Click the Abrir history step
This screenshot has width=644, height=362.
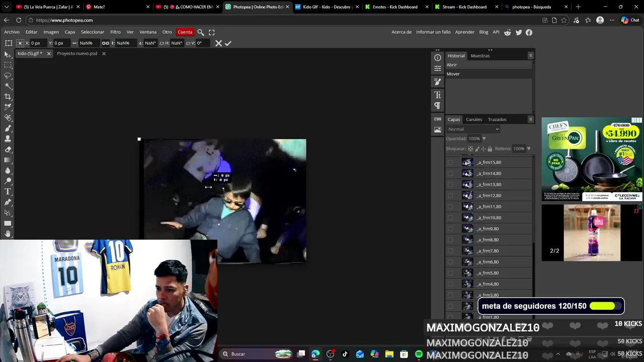pyautogui.click(x=489, y=65)
